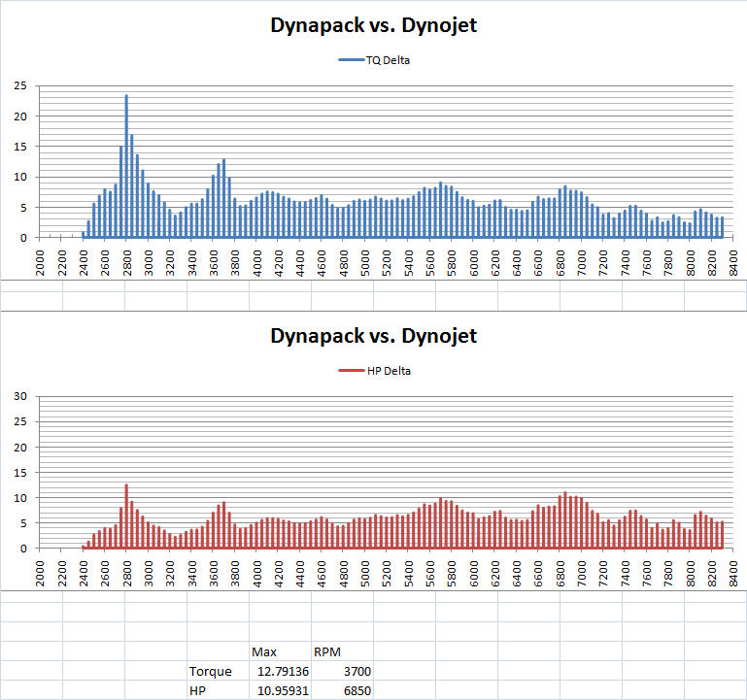Select cell containing 12.79136
This screenshot has width=747, height=700.
point(280,671)
